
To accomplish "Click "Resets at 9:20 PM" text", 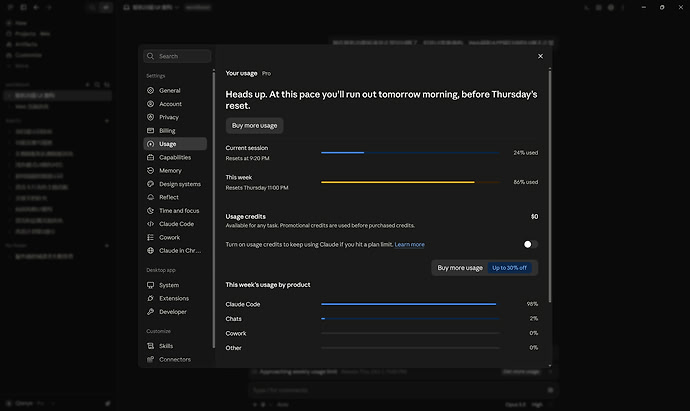I will 247,158.
